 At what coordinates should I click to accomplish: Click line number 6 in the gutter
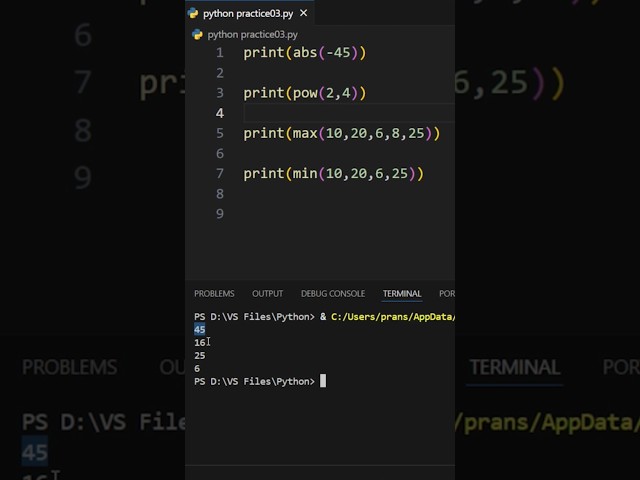220,153
